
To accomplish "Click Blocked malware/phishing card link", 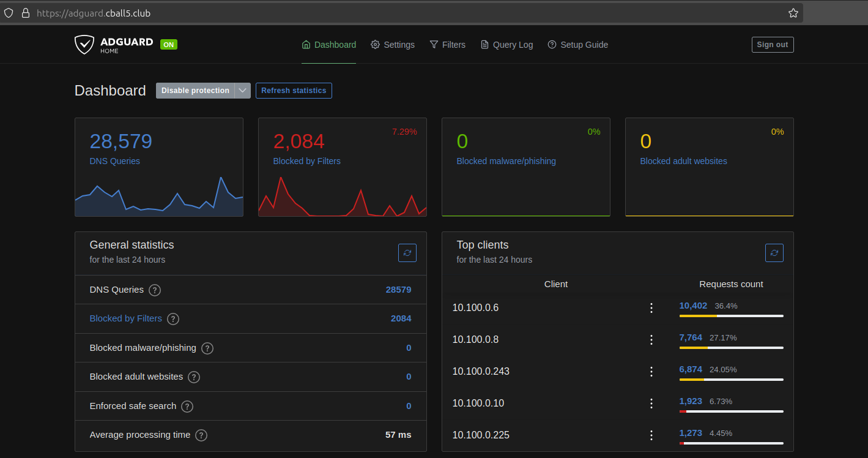I will pyautogui.click(x=506, y=161).
